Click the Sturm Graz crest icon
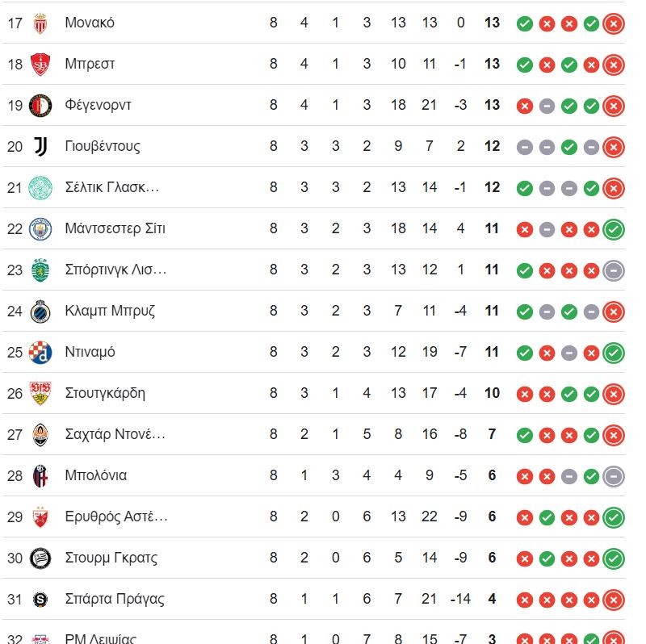The height and width of the screenshot is (644, 646). (40, 558)
